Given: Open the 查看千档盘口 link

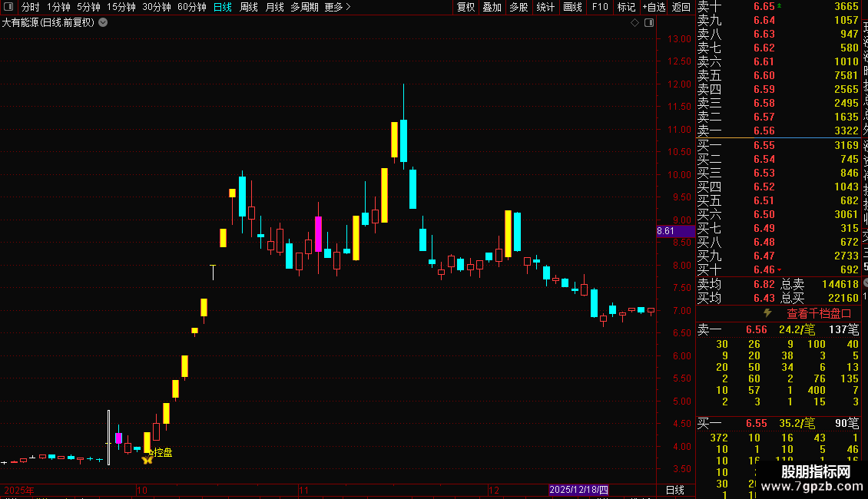Looking at the screenshot, I should tap(819, 314).
